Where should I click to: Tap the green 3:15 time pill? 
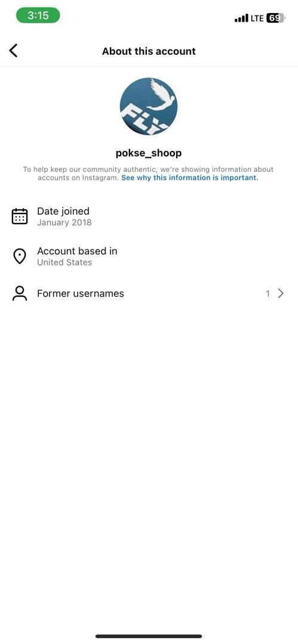pyautogui.click(x=38, y=16)
